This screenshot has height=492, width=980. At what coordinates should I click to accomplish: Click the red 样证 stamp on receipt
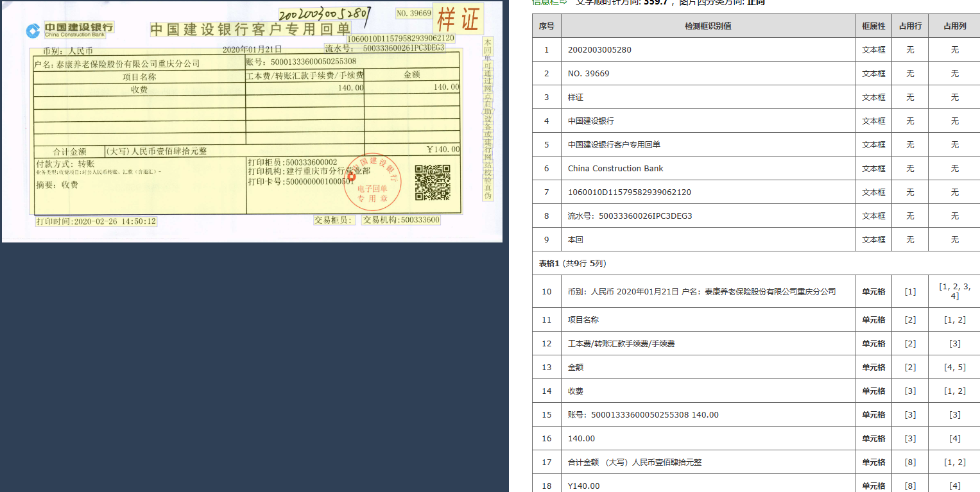point(458,20)
